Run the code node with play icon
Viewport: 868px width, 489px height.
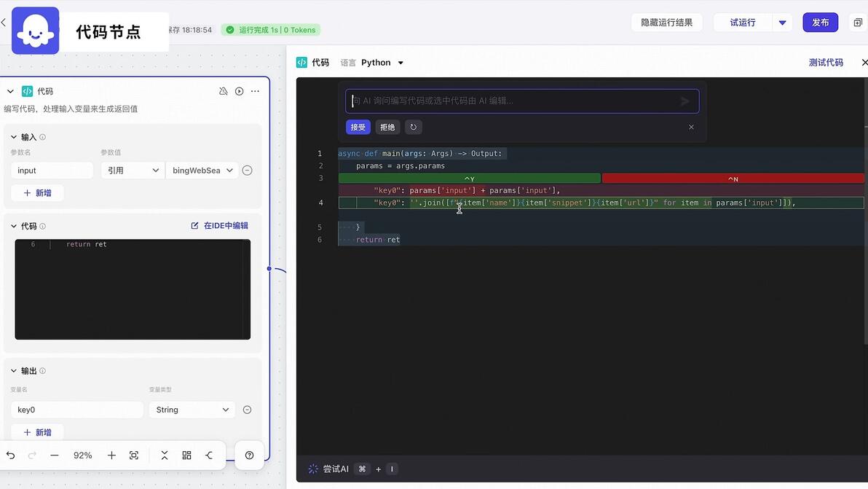tap(239, 91)
